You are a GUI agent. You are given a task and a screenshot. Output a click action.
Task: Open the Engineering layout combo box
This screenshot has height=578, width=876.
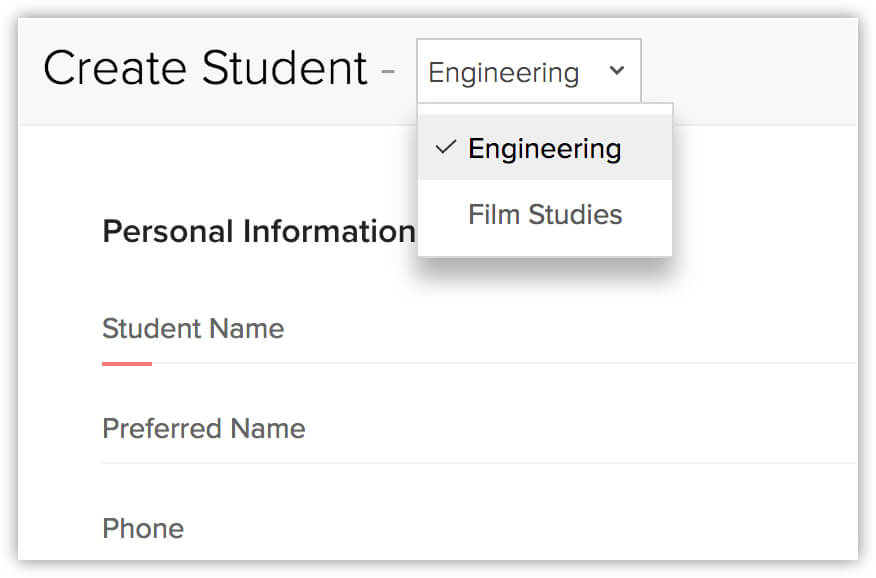(529, 71)
